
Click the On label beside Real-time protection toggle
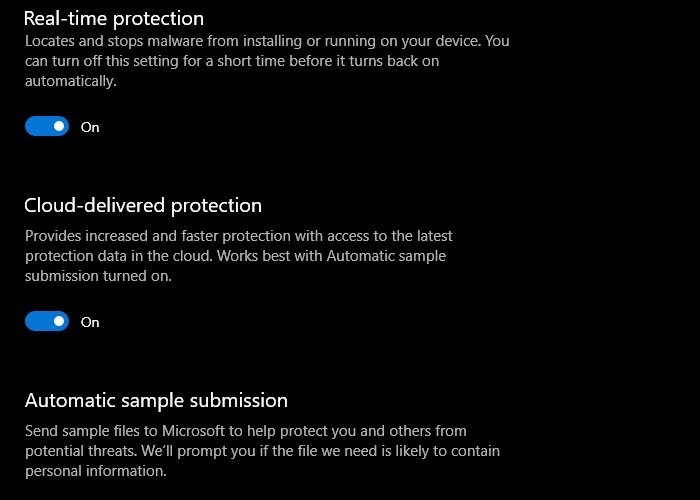[x=90, y=128]
